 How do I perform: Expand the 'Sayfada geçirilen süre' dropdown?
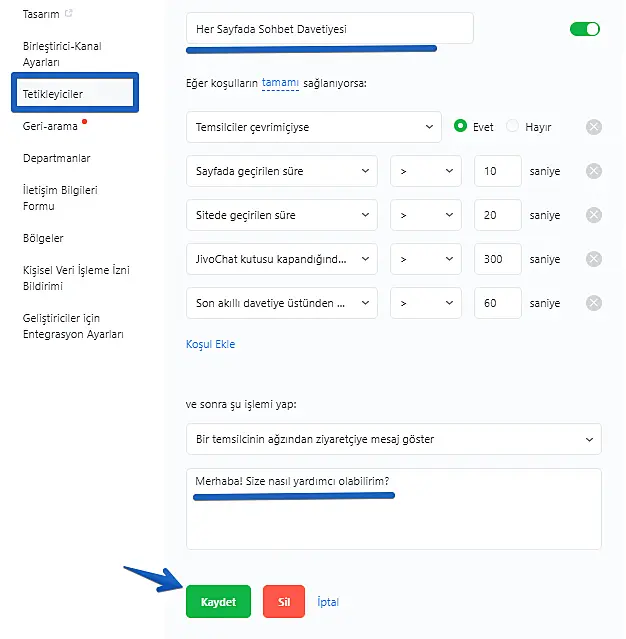pos(281,171)
